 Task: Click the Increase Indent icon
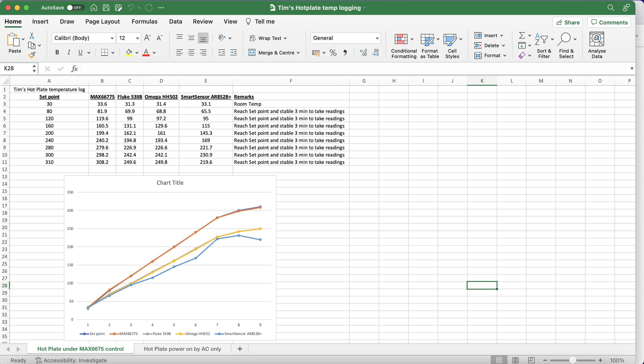(x=233, y=52)
